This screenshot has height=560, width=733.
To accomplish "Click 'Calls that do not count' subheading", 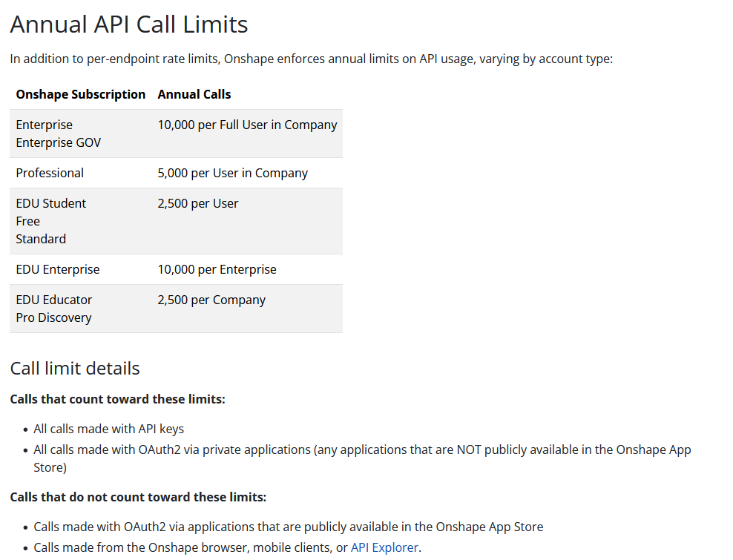I will point(139,497).
